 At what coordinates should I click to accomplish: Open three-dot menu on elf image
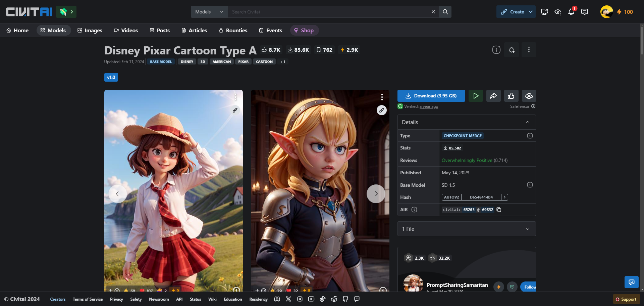382,97
